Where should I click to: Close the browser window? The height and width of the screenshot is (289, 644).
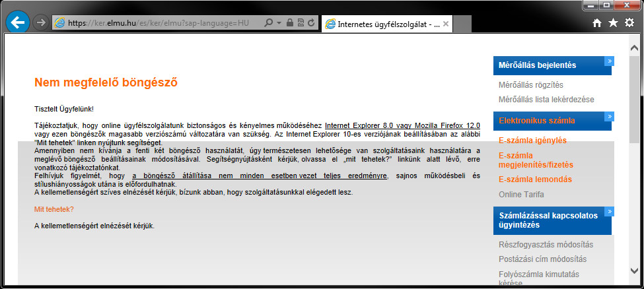click(628, 5)
